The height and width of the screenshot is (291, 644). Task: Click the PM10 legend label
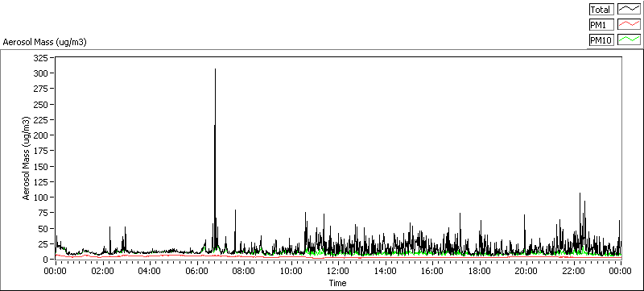601,39
